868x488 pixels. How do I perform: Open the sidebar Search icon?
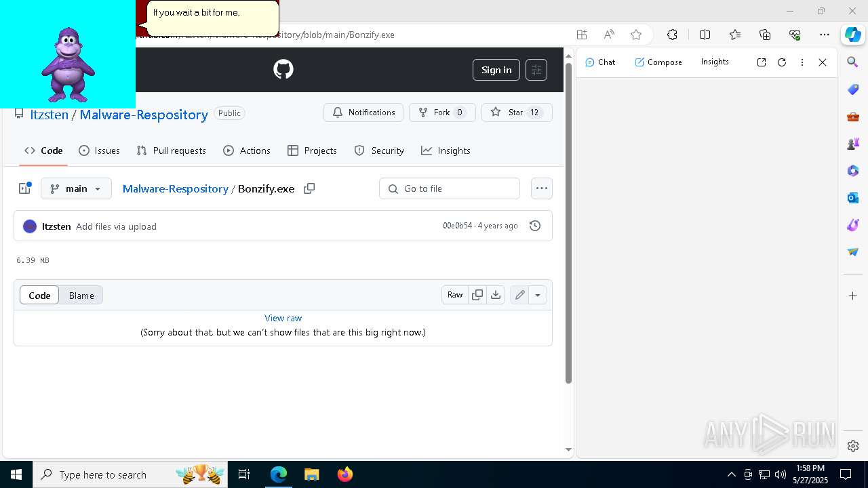853,62
